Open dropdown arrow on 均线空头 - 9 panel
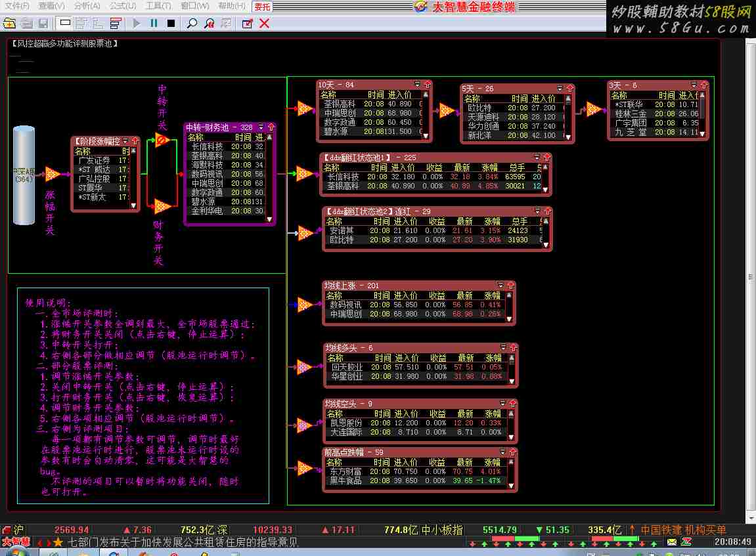The image size is (756, 556). point(503,404)
